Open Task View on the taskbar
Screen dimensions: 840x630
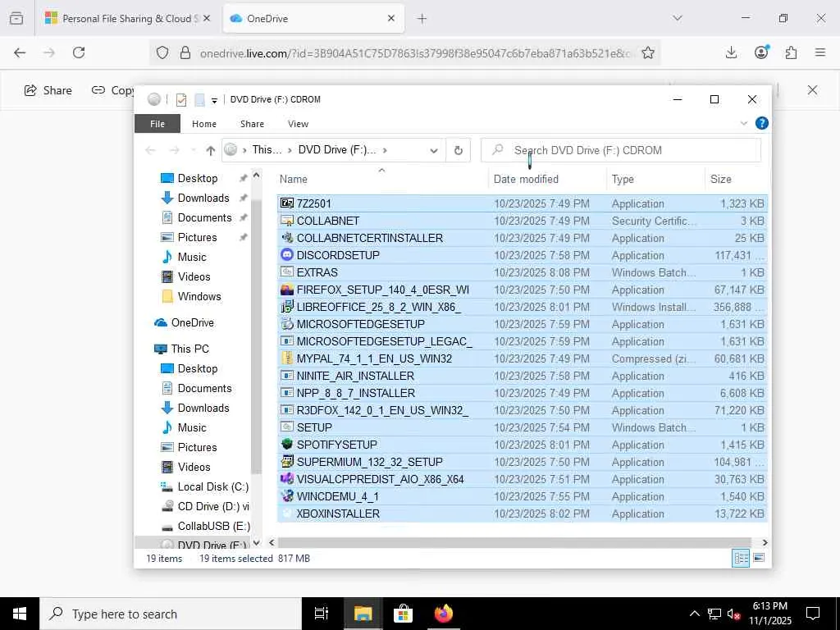coord(322,614)
